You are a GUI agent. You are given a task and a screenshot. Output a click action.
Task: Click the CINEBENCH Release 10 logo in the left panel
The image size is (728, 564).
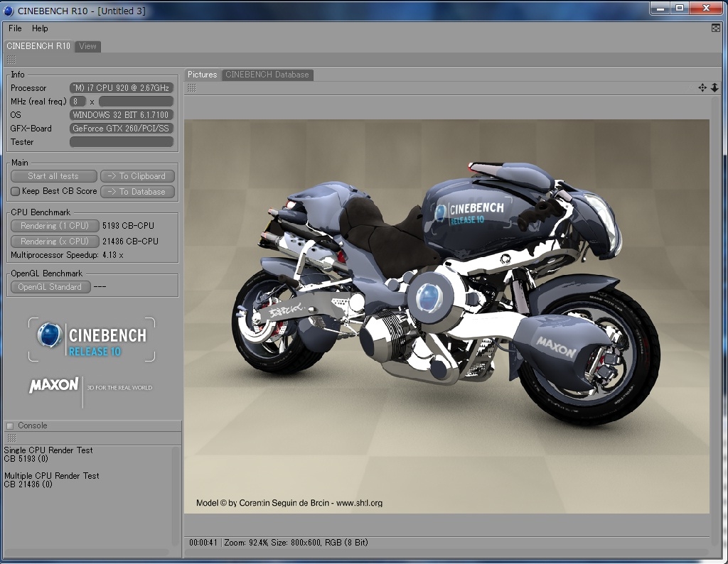coord(92,340)
